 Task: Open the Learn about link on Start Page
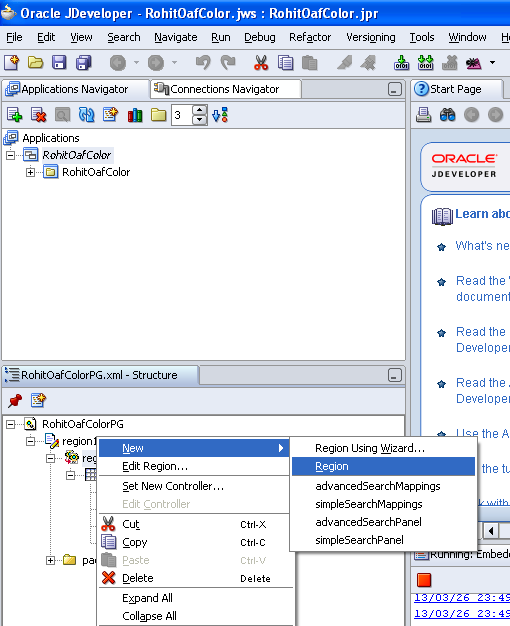(x=482, y=214)
